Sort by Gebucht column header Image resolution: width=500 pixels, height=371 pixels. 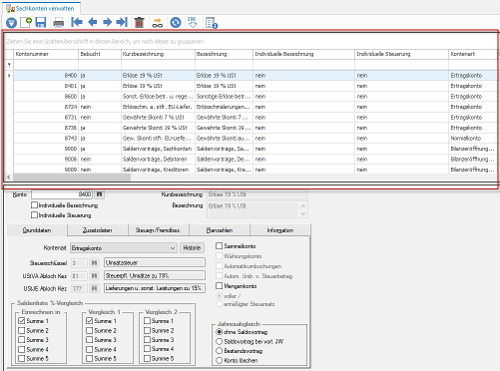[x=99, y=54]
